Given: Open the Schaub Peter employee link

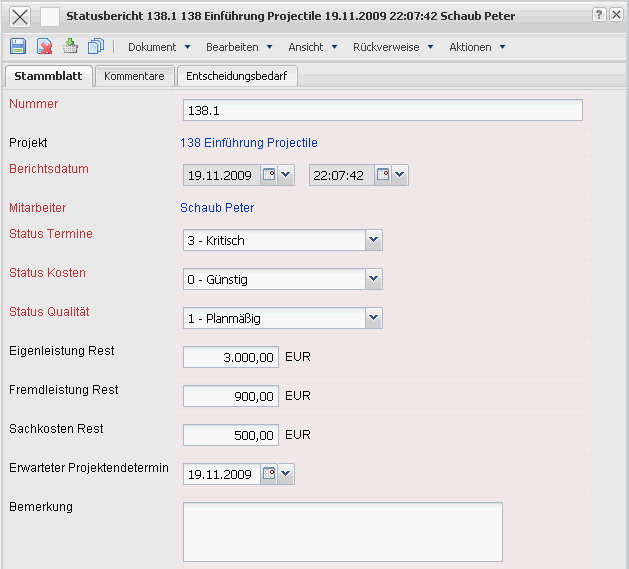Looking at the screenshot, I should coord(217,208).
